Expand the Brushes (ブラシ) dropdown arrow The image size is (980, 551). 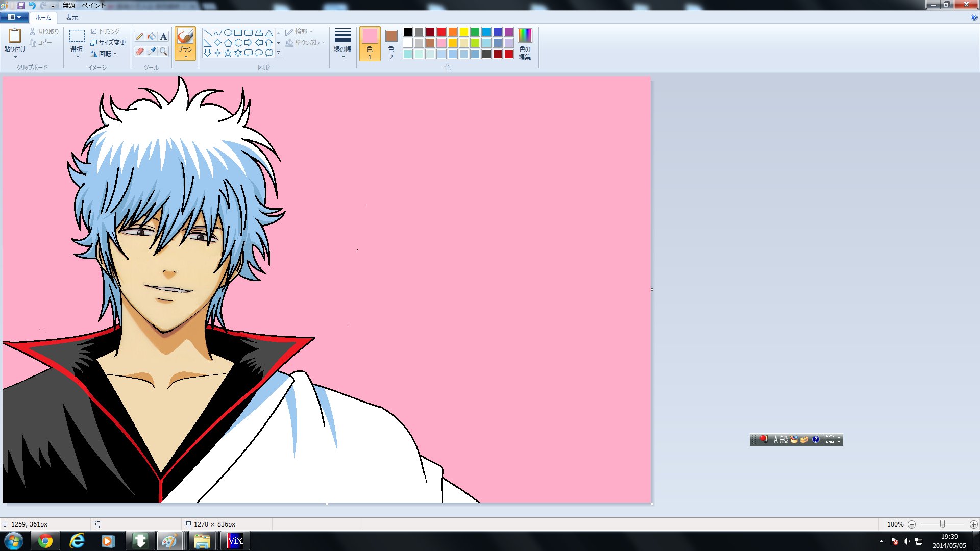tap(185, 57)
